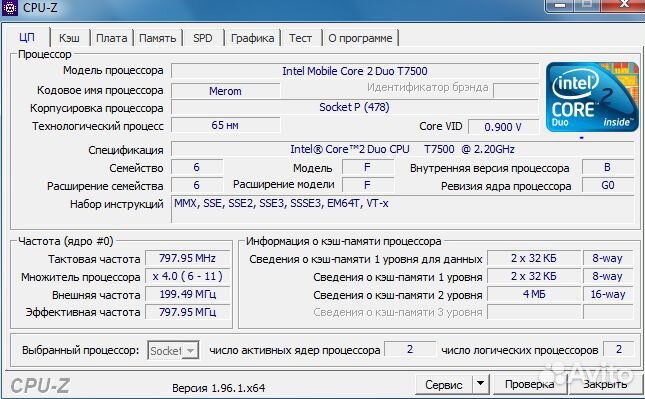This screenshot has height=399, width=645.
Task: Select the Память tab
Action: pyautogui.click(x=158, y=38)
